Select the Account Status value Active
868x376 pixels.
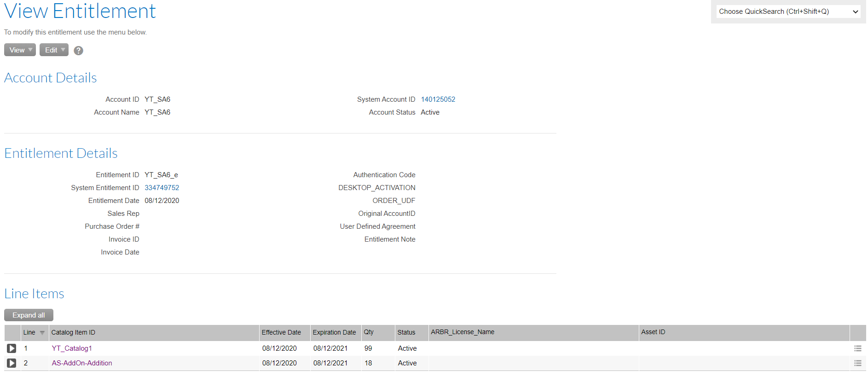coord(430,112)
